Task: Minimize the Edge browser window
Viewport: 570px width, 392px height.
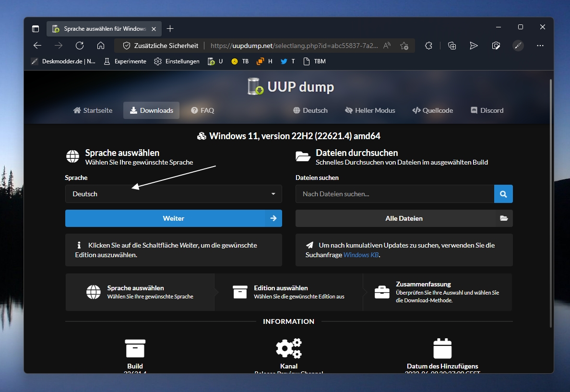Action: [499, 27]
